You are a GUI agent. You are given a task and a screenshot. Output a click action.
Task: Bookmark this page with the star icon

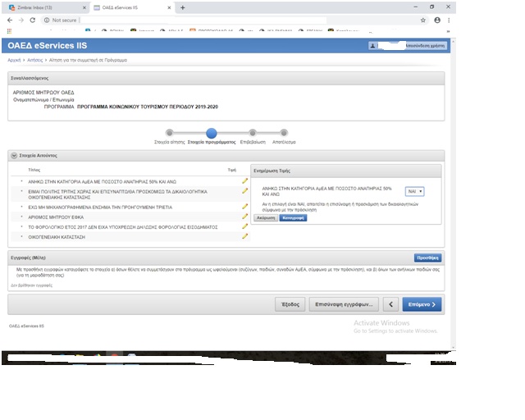[x=422, y=19]
